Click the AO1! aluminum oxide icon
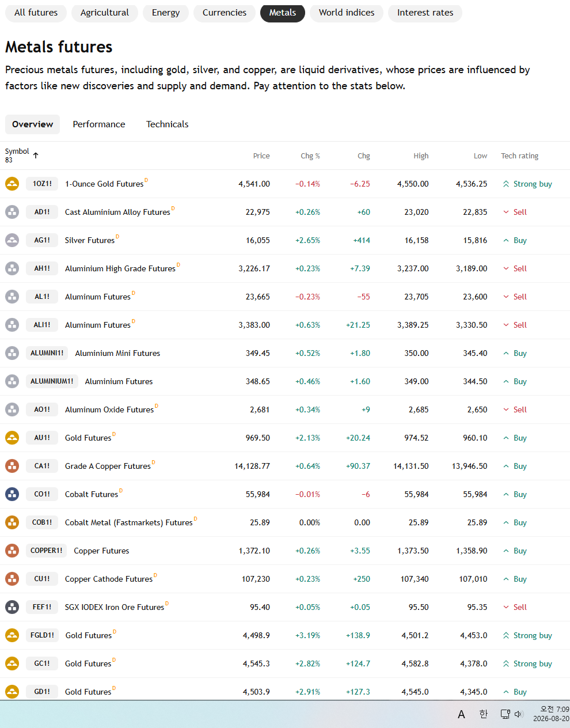 [12, 409]
